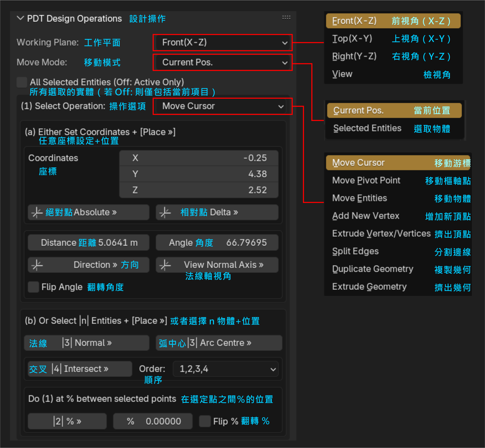Click the Direction placement axis icon
This screenshot has width=485, height=448.
(37, 265)
